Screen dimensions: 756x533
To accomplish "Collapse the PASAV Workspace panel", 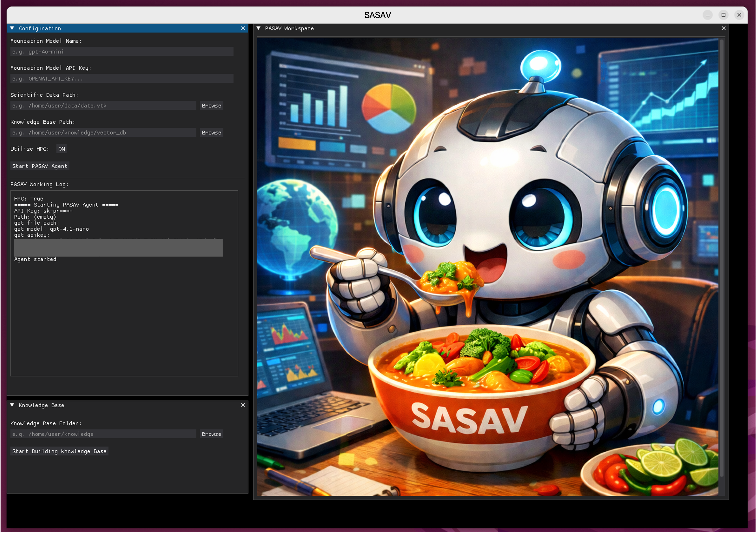I will coord(259,28).
